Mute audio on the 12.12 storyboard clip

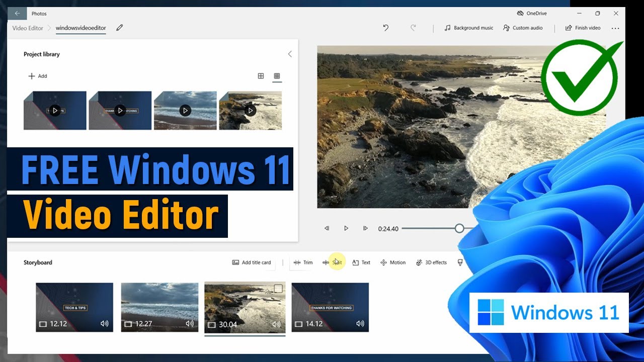coord(104,323)
